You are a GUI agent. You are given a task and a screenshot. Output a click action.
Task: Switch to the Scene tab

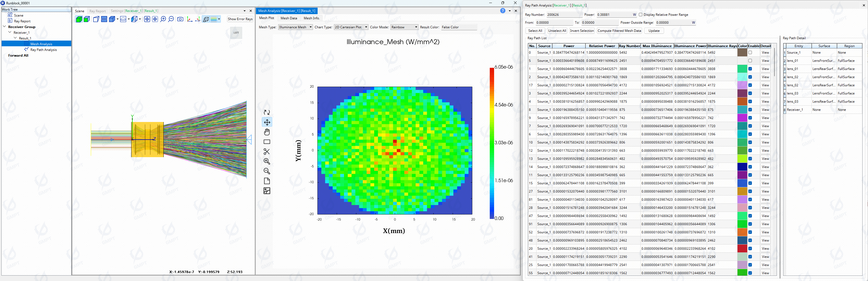coord(79,11)
